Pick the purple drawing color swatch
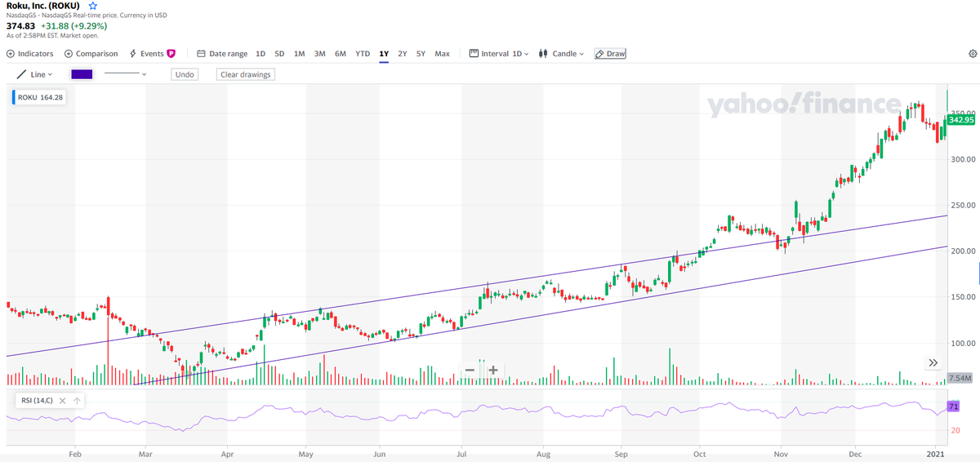 pos(82,74)
